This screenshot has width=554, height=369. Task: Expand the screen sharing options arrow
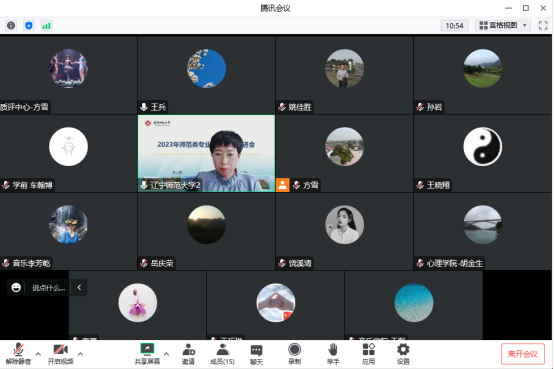pos(166,354)
